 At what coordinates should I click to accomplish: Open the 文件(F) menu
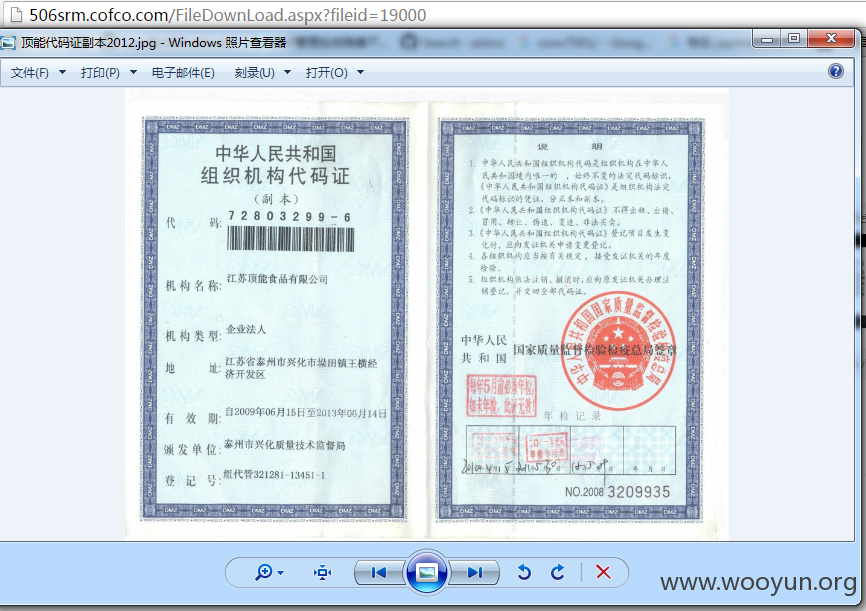click(30, 72)
